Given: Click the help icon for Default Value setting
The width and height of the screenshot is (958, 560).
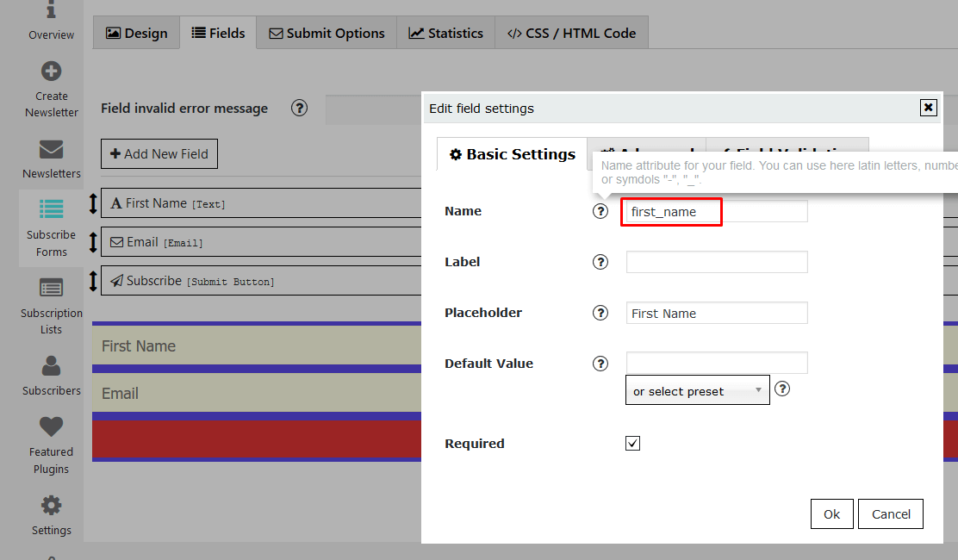Looking at the screenshot, I should 600,364.
